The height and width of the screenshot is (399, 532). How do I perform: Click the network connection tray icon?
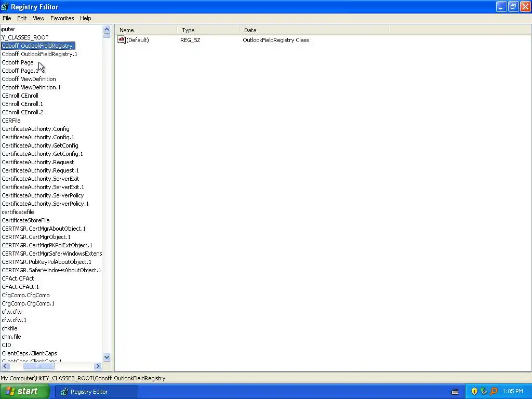coord(484,391)
